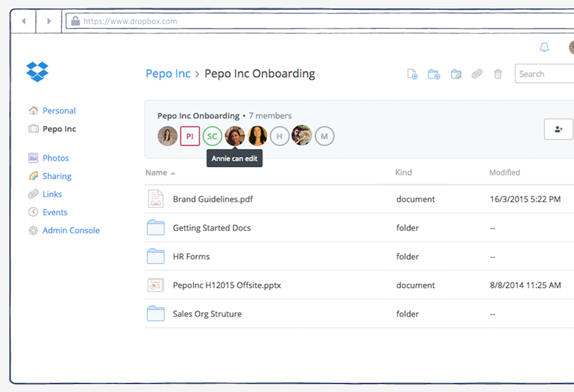Click the Personal house icon
The width and height of the screenshot is (574, 392).
click(33, 110)
